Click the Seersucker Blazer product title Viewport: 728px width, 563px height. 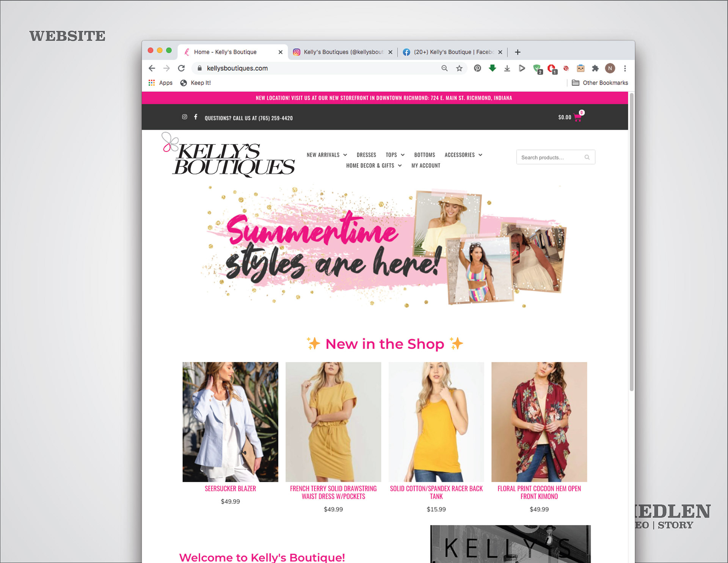point(230,489)
